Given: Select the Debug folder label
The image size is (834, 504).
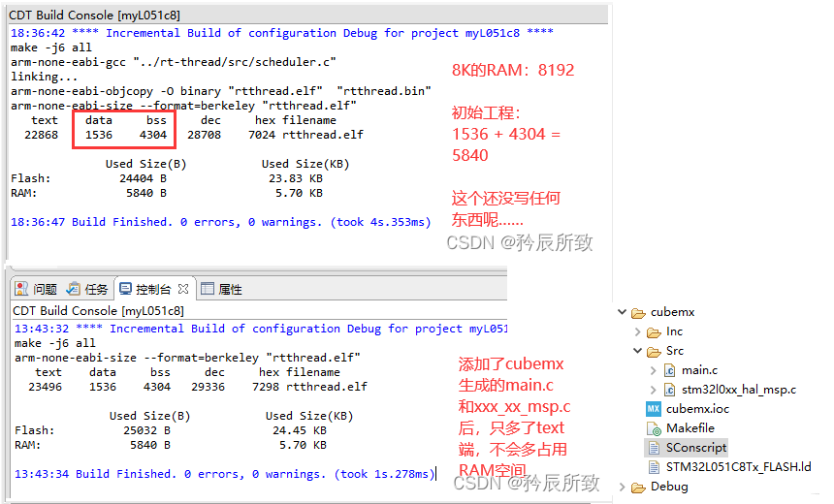Looking at the screenshot, I should (669, 487).
